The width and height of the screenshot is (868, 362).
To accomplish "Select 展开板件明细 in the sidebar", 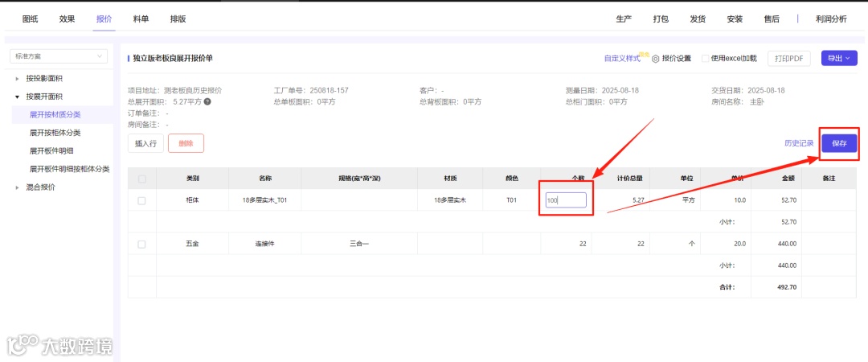I will tap(51, 150).
